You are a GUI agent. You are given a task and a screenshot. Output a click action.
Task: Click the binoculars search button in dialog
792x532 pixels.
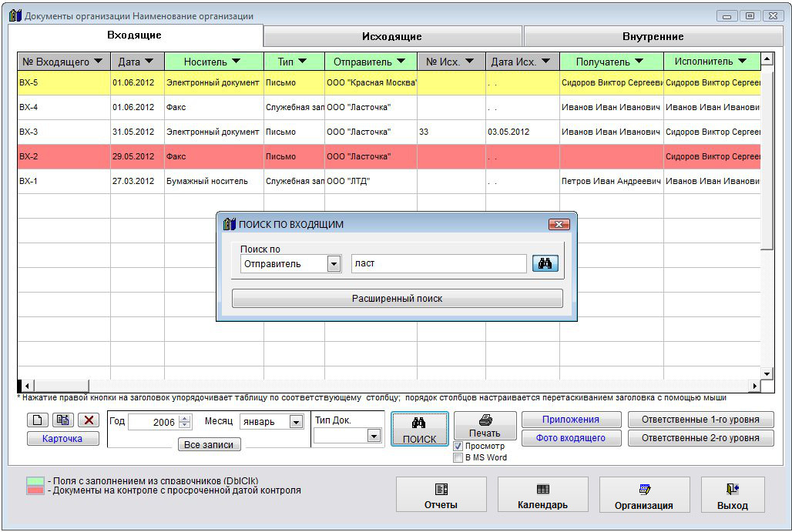click(545, 264)
